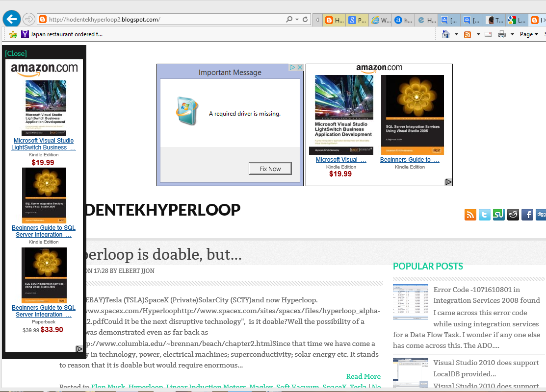
Task: Open 'Microsoft Visual Studio LightSwitch Business' sidebar link
Action: point(44,144)
